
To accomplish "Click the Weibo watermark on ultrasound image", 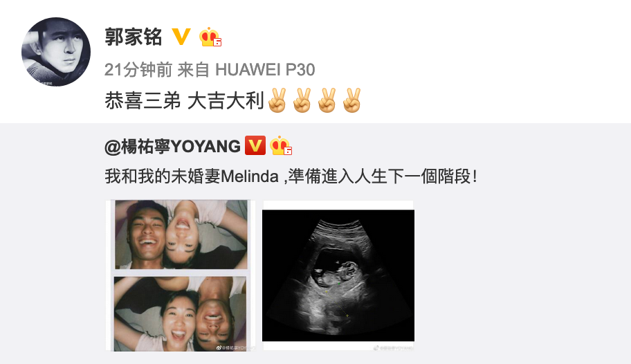I will pos(393,347).
